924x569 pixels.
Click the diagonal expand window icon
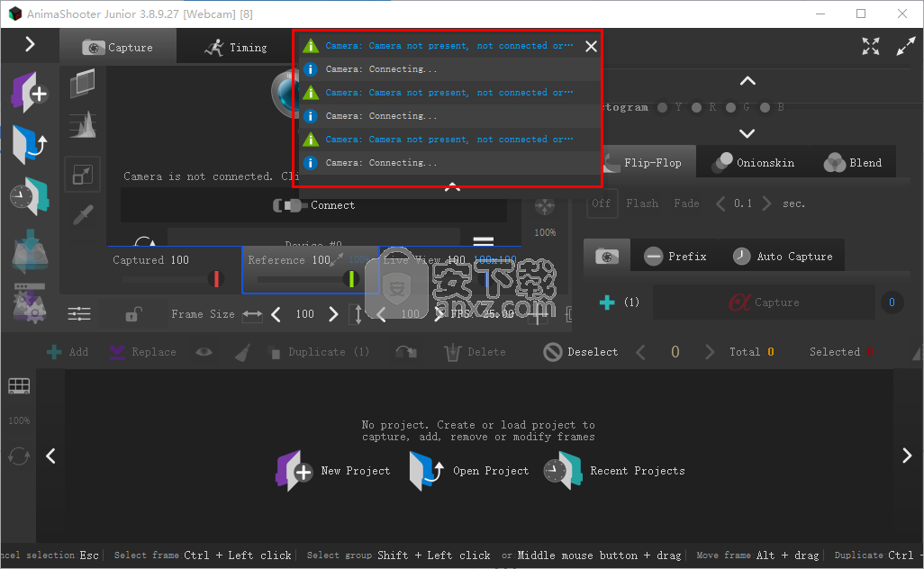pos(906,46)
